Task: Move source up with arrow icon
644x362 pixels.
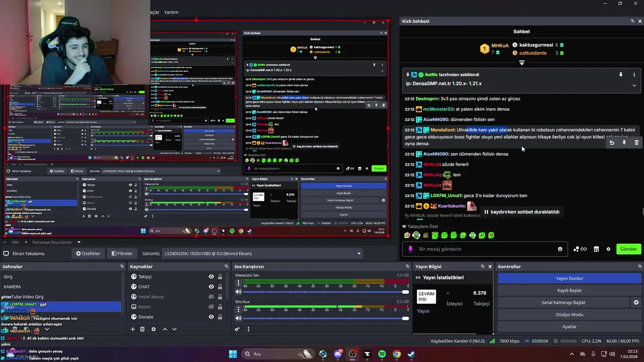Action: pyautogui.click(x=165, y=329)
